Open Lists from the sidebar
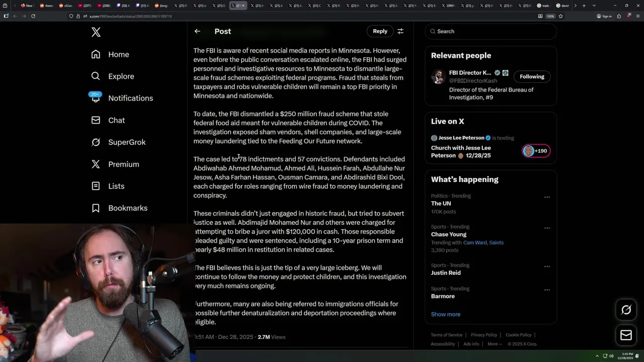The height and width of the screenshot is (362, 644). 108,186
